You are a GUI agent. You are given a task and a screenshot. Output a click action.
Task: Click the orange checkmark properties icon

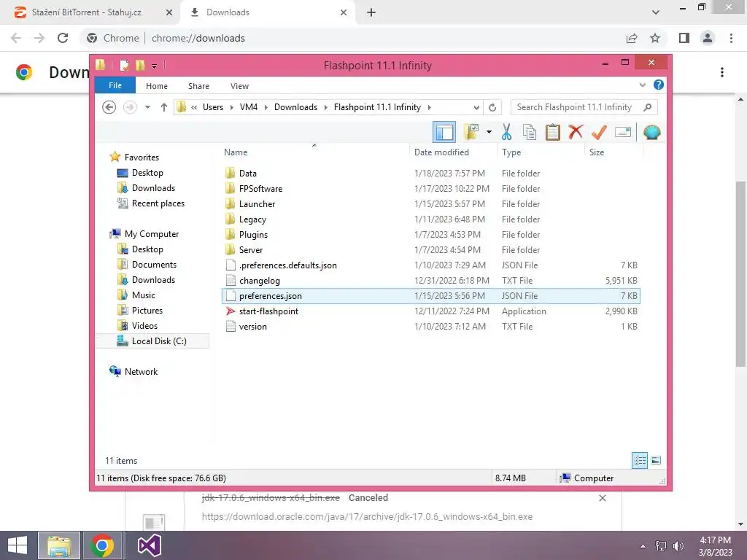pos(599,132)
